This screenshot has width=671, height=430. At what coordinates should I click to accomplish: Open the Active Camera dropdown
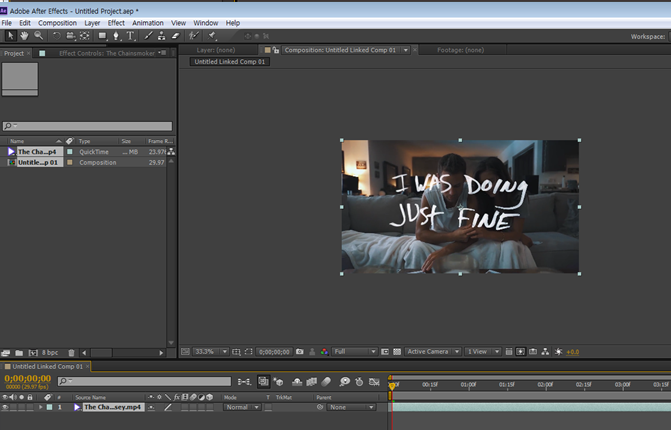[x=433, y=352]
